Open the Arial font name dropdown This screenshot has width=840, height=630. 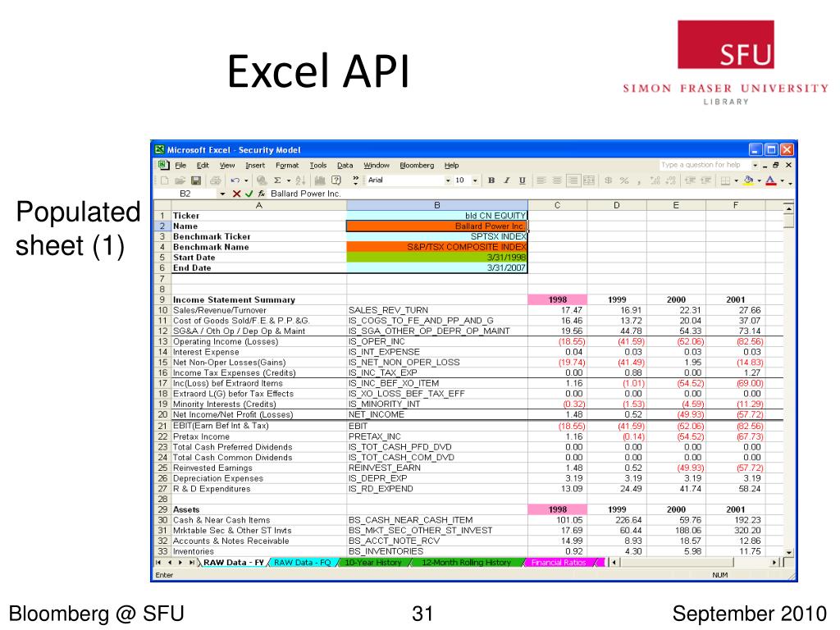pyautogui.click(x=448, y=180)
